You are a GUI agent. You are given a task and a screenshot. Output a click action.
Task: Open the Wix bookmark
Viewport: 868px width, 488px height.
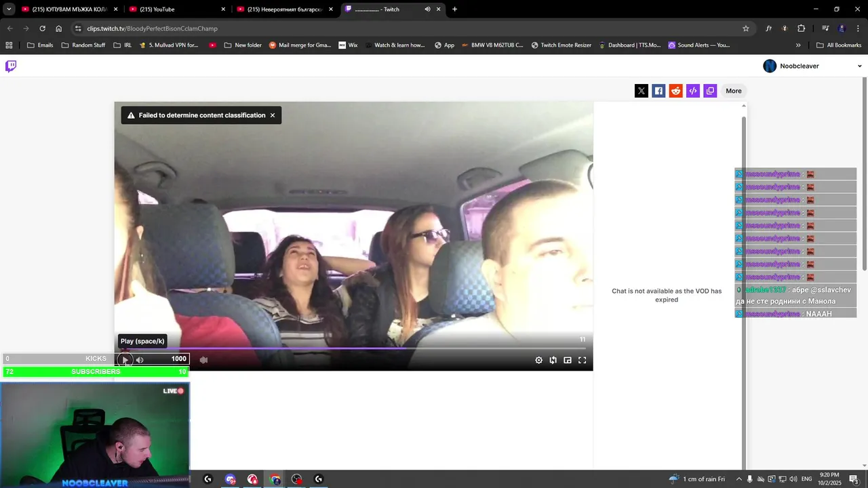pyautogui.click(x=347, y=45)
